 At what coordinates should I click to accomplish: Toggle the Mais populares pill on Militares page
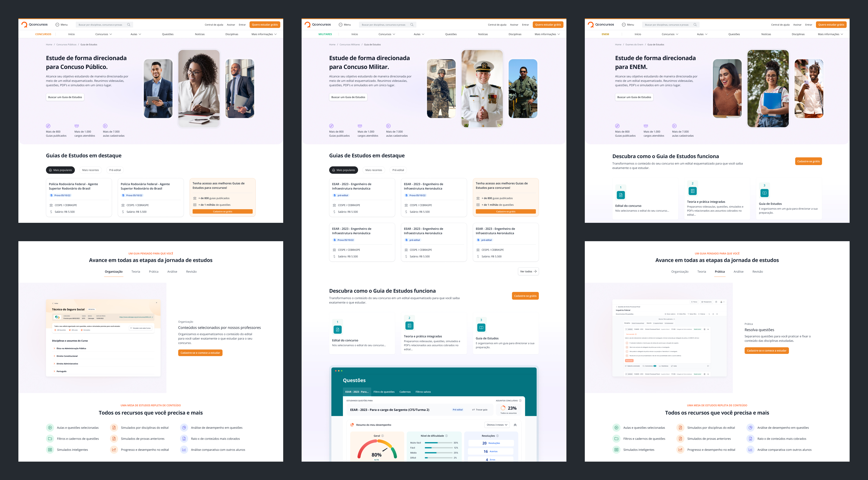click(343, 170)
